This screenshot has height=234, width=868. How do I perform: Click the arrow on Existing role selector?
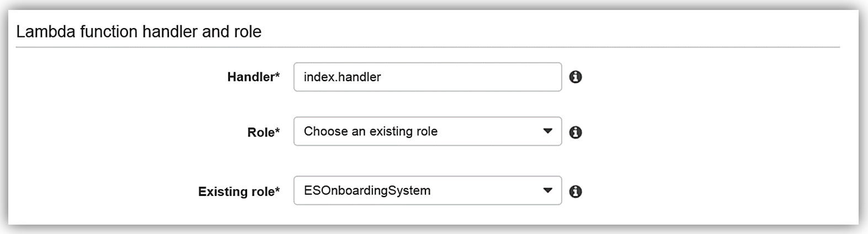(547, 190)
